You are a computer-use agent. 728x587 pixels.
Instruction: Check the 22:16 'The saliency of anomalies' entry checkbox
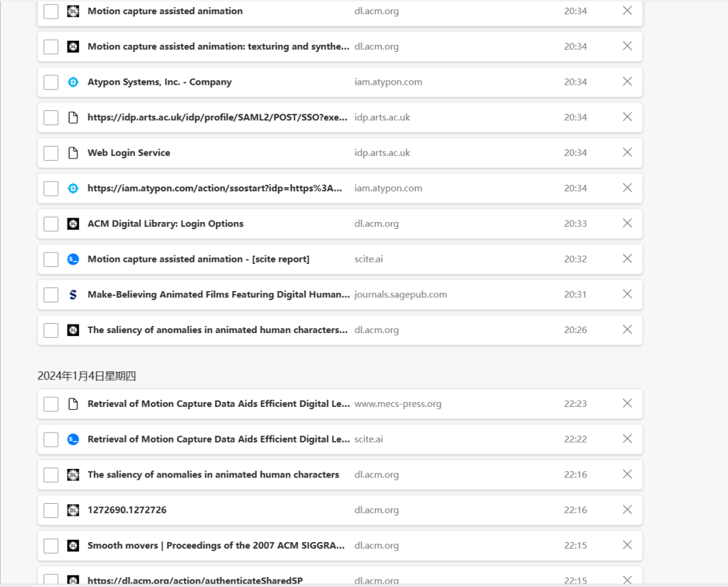pyautogui.click(x=51, y=475)
